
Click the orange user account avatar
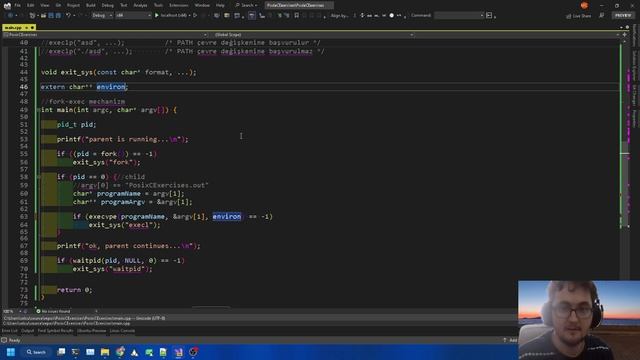pos(584,5)
